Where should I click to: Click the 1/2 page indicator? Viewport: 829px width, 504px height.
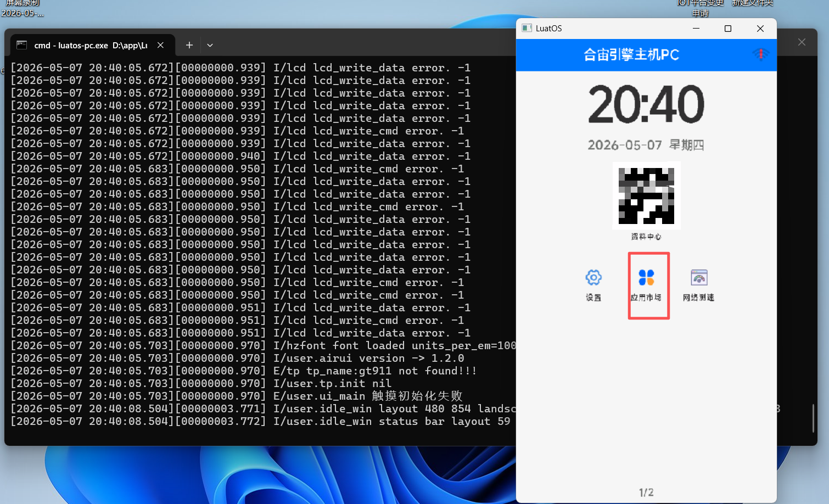tap(646, 492)
